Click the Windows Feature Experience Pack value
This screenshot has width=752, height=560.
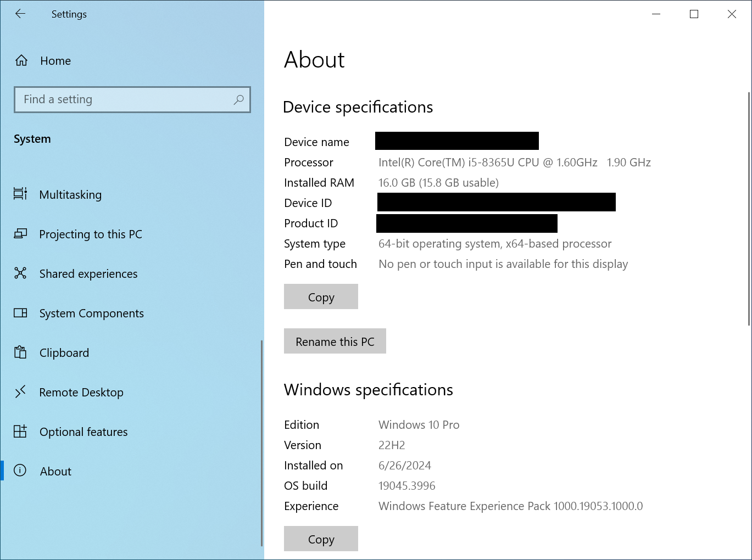[x=511, y=506]
